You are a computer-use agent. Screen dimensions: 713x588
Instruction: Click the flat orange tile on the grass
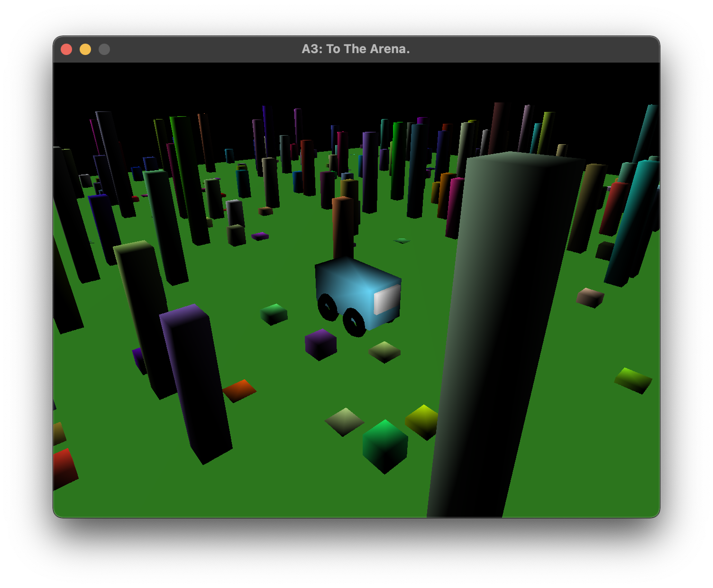point(239,391)
